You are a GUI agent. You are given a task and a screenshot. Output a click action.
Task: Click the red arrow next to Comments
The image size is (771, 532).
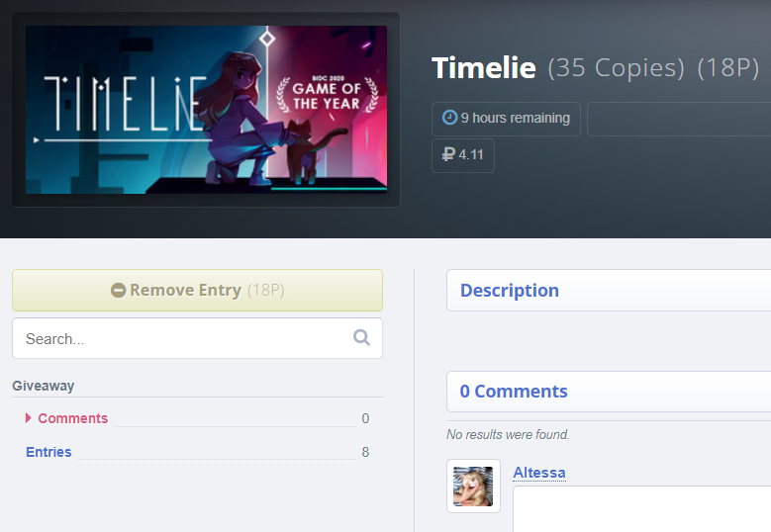[29, 418]
